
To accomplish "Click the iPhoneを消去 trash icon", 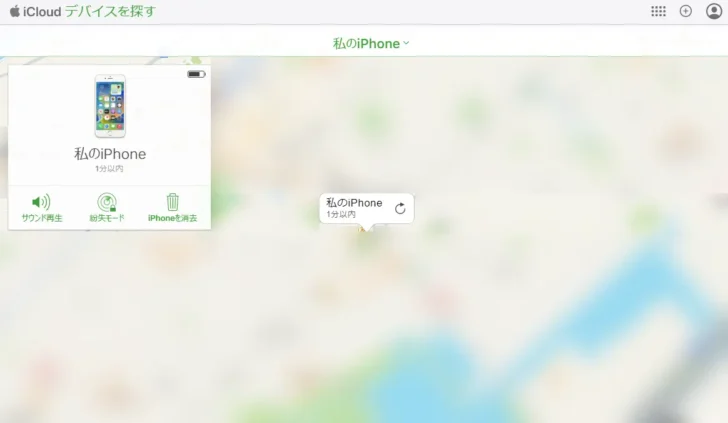I will [x=172, y=202].
